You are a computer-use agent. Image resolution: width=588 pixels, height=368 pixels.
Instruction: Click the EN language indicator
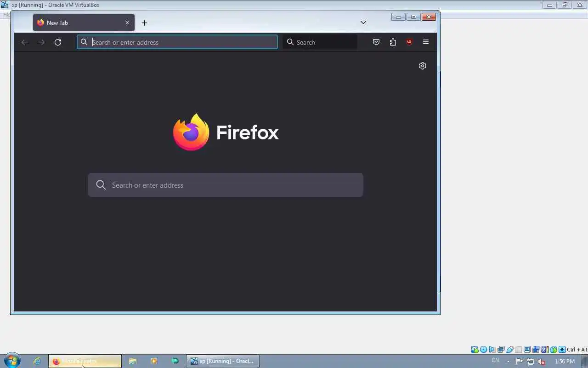(495, 361)
